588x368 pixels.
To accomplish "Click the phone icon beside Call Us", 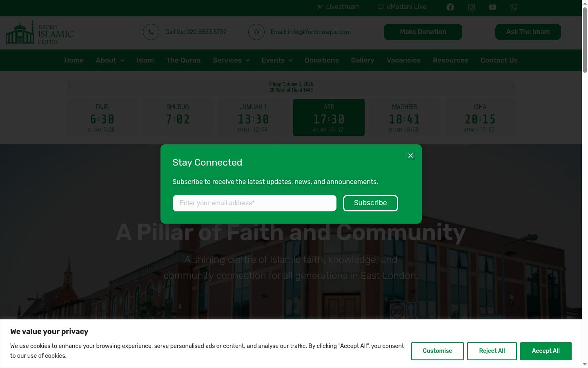I will [151, 32].
